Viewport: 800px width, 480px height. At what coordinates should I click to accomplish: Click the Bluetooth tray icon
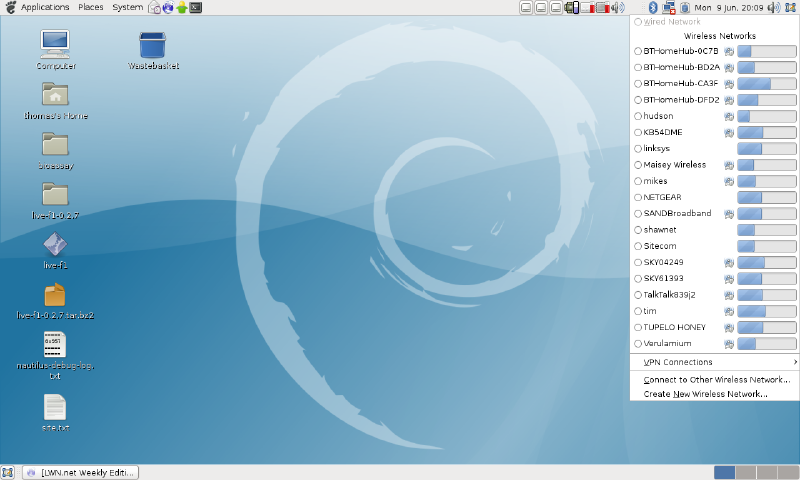pos(652,8)
